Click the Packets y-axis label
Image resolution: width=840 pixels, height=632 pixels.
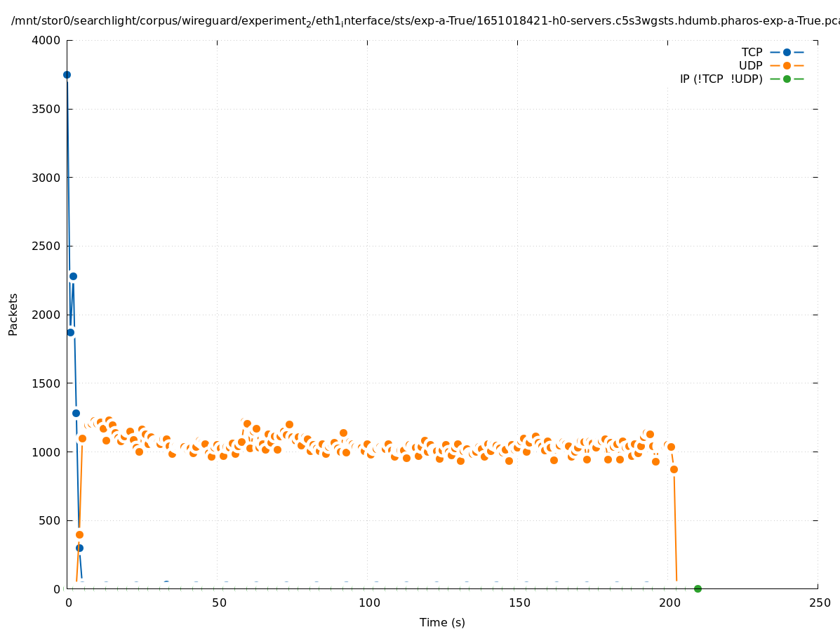tap(13, 315)
